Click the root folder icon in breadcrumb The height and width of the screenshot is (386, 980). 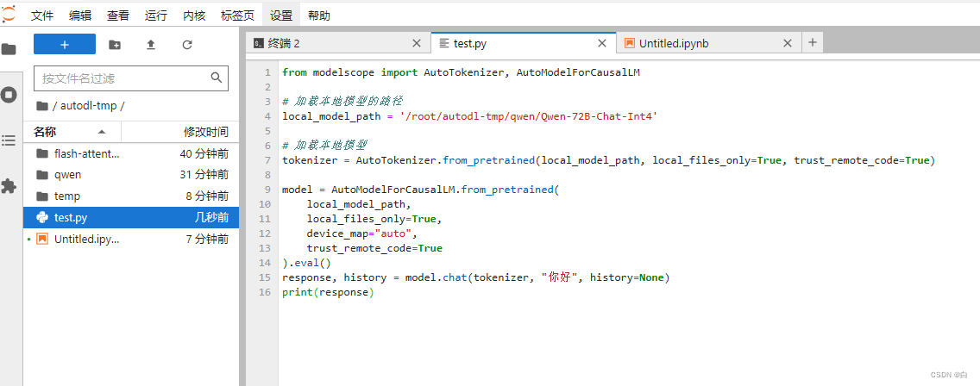pyautogui.click(x=42, y=106)
